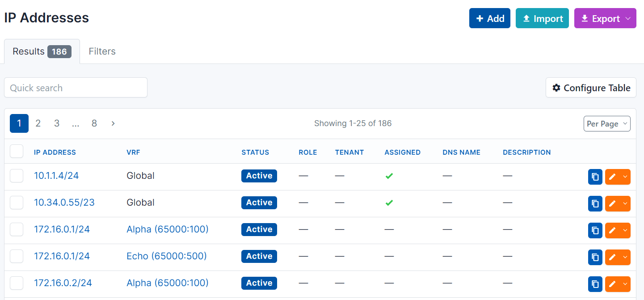Open the Per Page dropdown
644x300 pixels.
[x=607, y=123]
